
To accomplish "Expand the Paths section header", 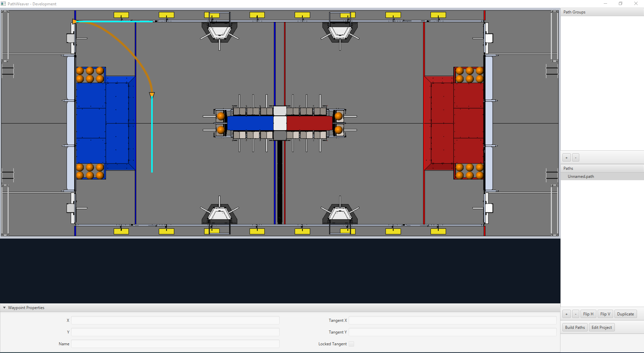I will (x=568, y=168).
